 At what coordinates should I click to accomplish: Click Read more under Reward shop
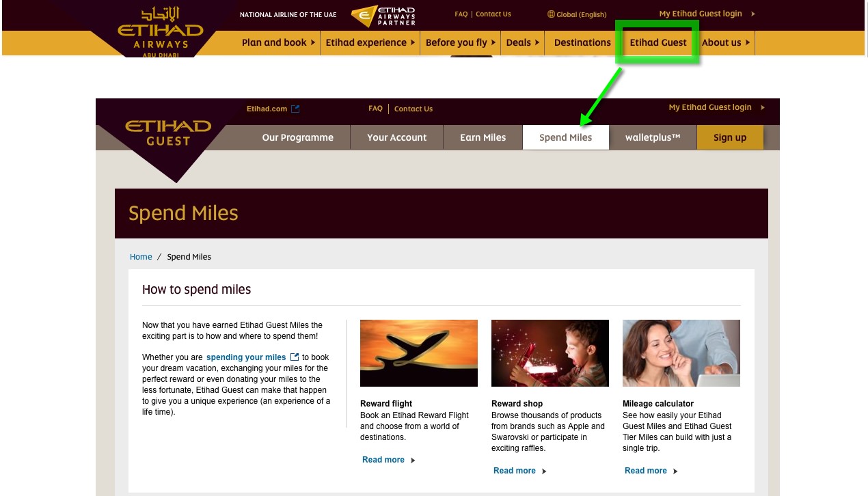point(515,471)
